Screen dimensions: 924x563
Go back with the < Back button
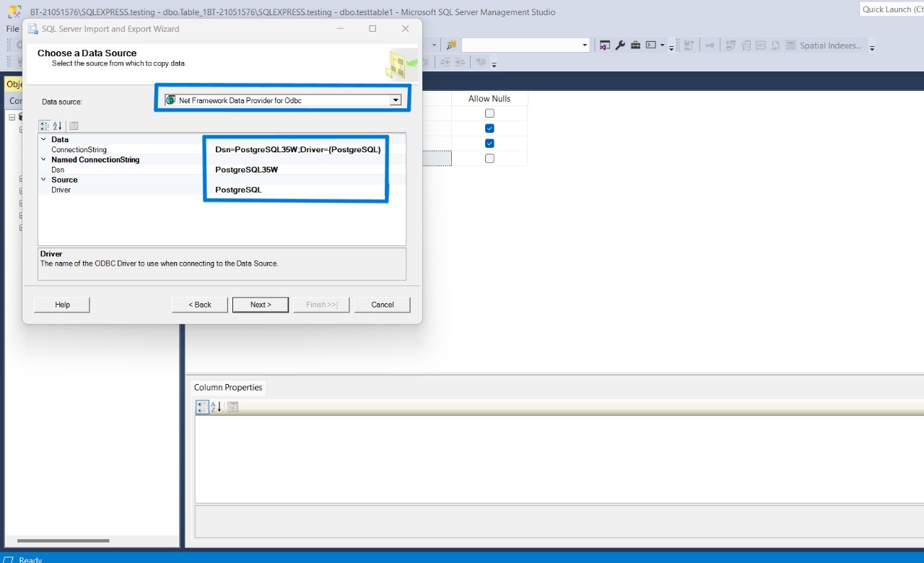click(200, 305)
